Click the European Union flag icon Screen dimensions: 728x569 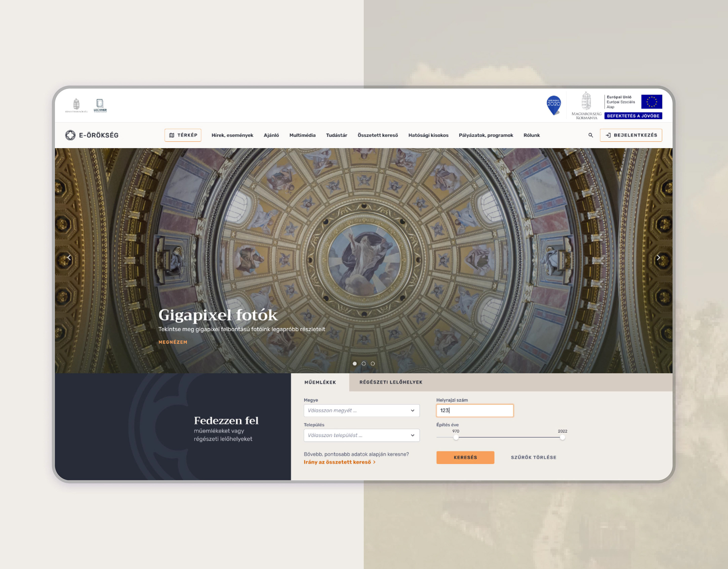point(651,102)
